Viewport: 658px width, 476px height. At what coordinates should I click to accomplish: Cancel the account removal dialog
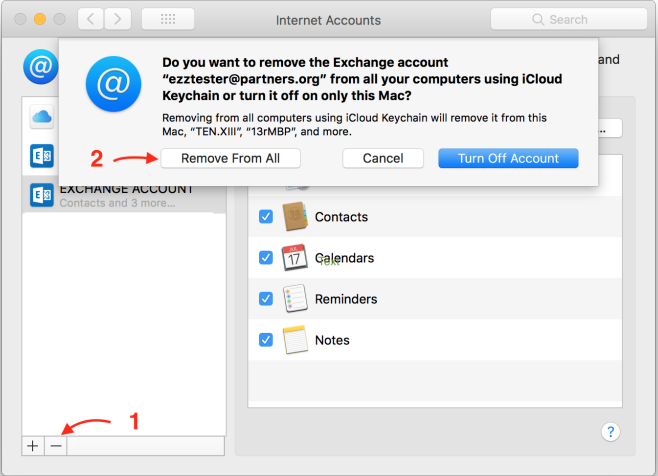pyautogui.click(x=383, y=158)
